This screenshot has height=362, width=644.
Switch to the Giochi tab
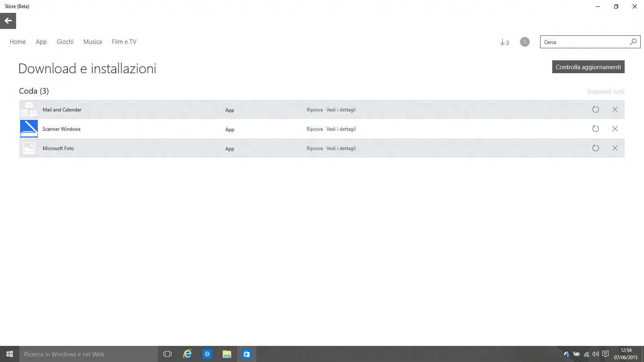[65, 42]
